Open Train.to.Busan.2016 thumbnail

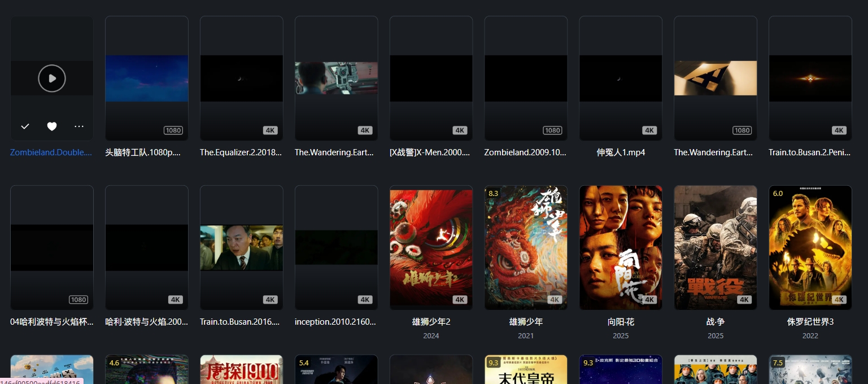pyautogui.click(x=242, y=248)
